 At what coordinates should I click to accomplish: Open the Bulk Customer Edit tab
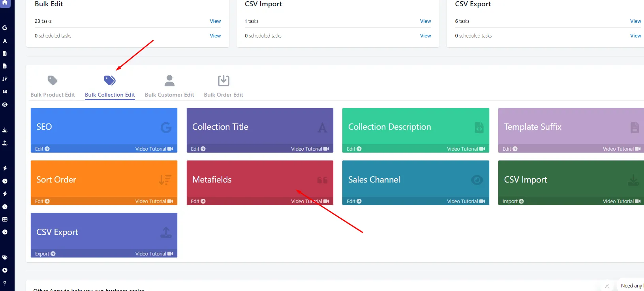[x=169, y=86]
